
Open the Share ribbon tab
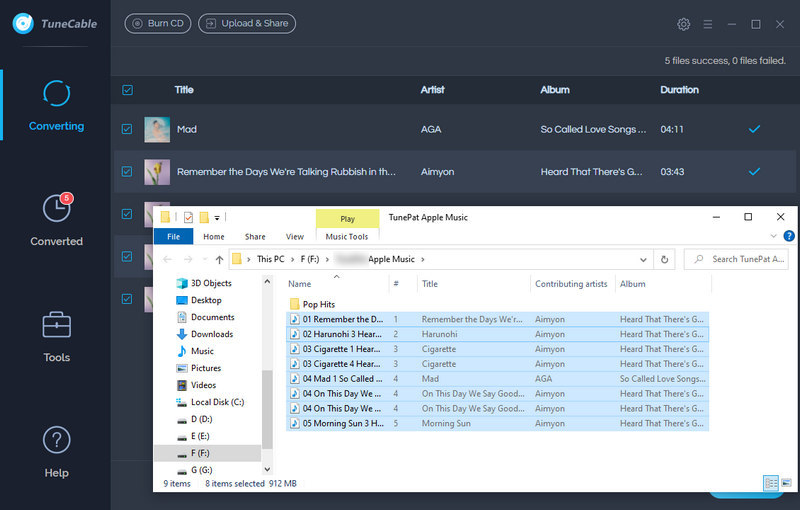coord(255,237)
